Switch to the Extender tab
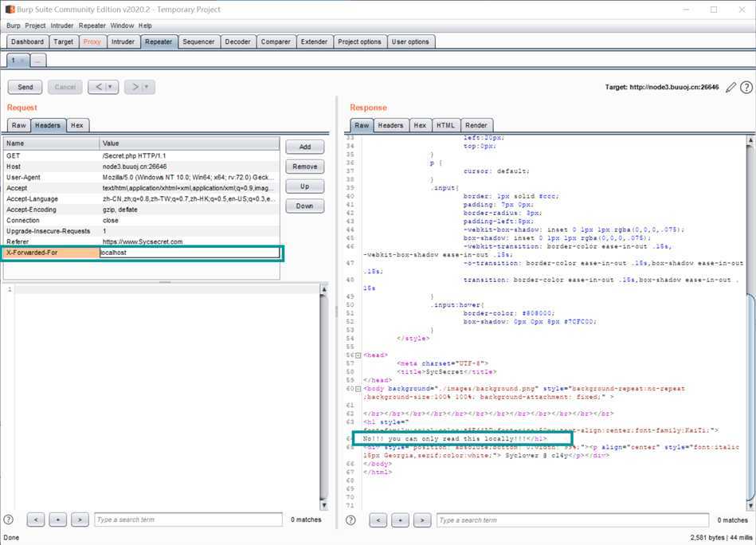The width and height of the screenshot is (756, 545). [315, 42]
